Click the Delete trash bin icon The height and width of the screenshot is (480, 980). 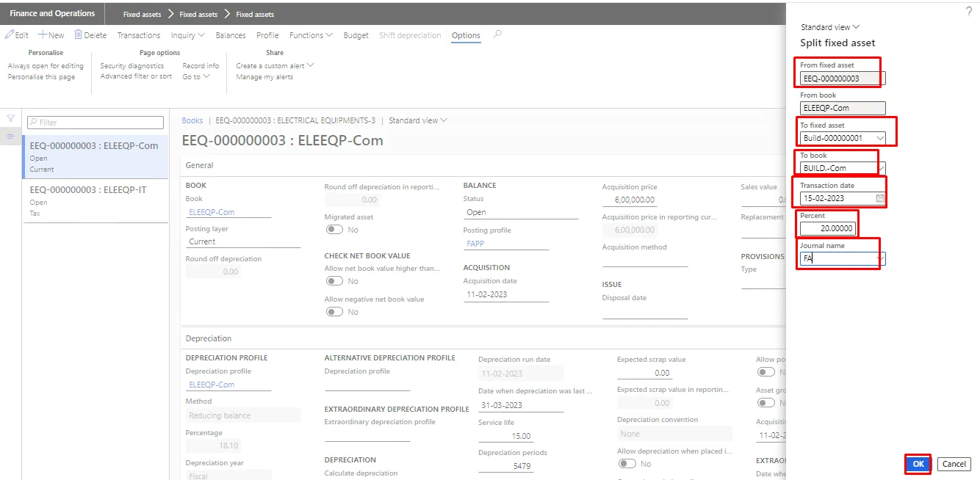78,34
